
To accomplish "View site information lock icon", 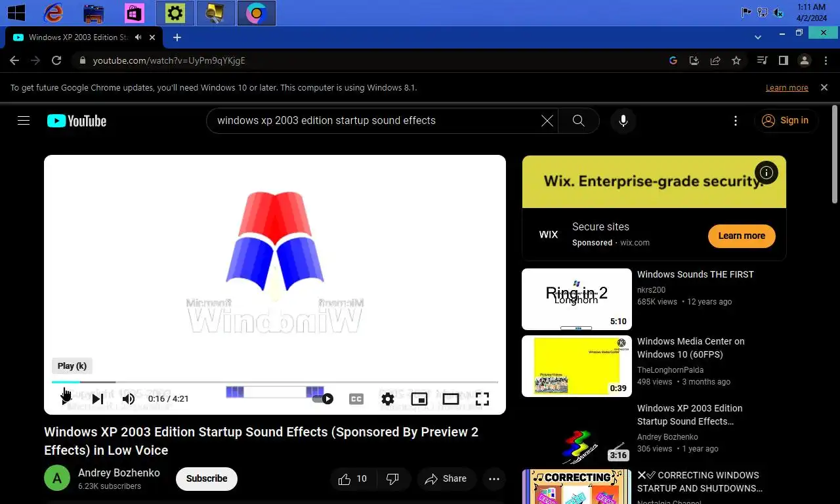I will pos(82,60).
